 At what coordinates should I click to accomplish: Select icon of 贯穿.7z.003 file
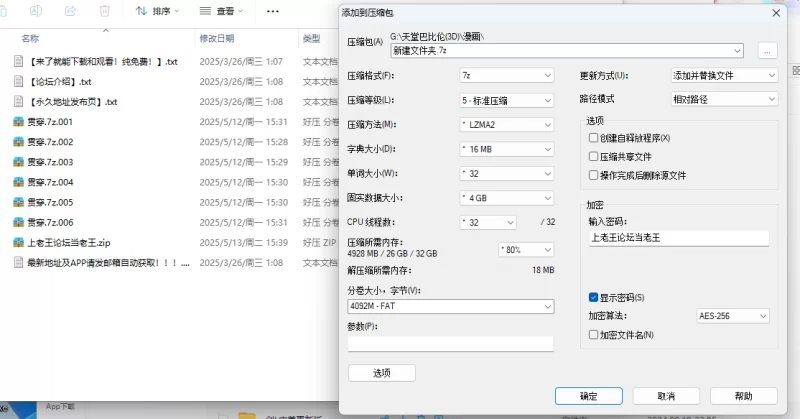coord(18,162)
